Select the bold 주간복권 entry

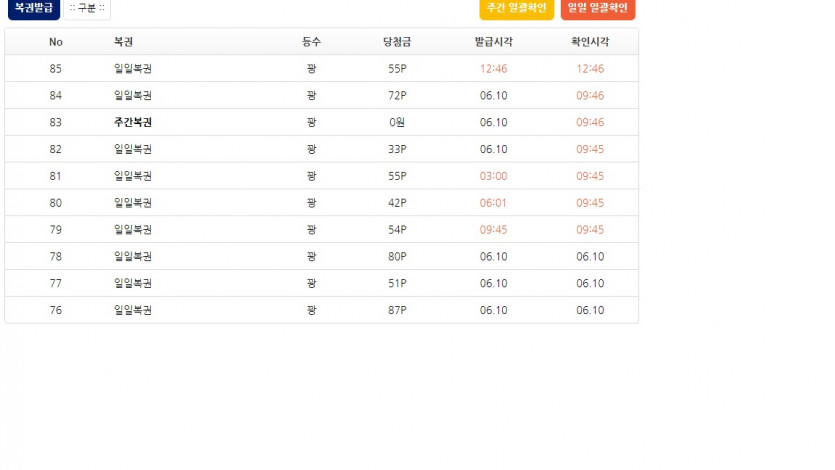[133, 122]
